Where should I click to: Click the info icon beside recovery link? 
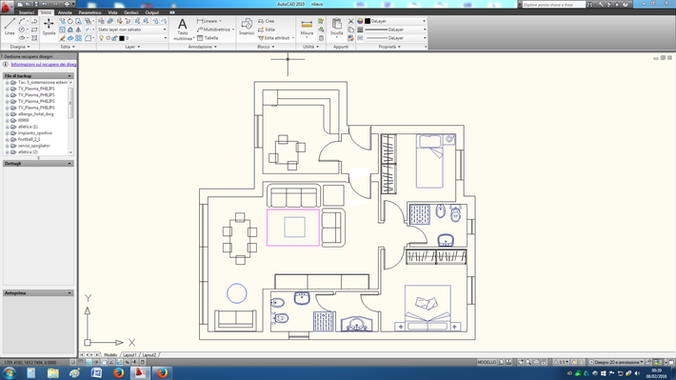click(x=6, y=64)
